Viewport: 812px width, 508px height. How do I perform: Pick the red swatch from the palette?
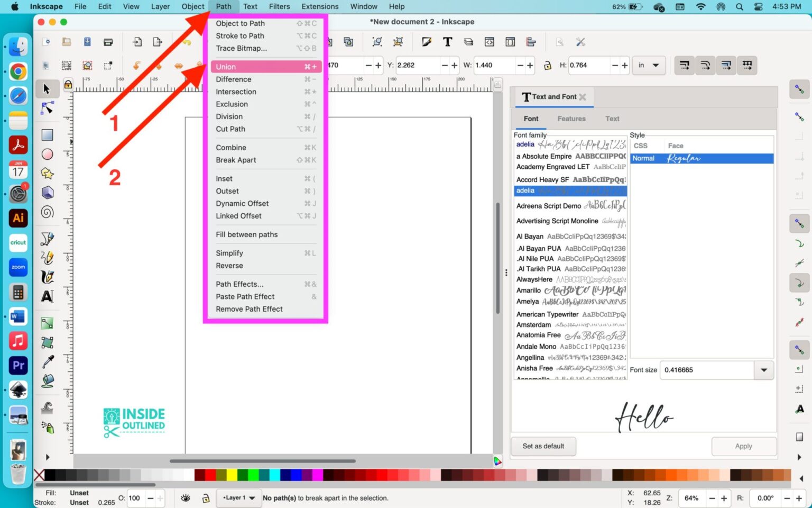[x=209, y=475]
